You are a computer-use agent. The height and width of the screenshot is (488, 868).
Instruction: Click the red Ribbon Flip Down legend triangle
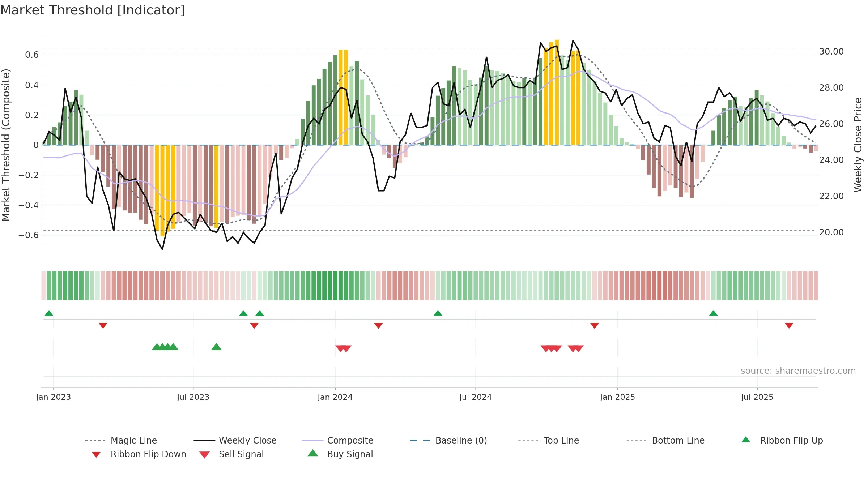coord(96,455)
